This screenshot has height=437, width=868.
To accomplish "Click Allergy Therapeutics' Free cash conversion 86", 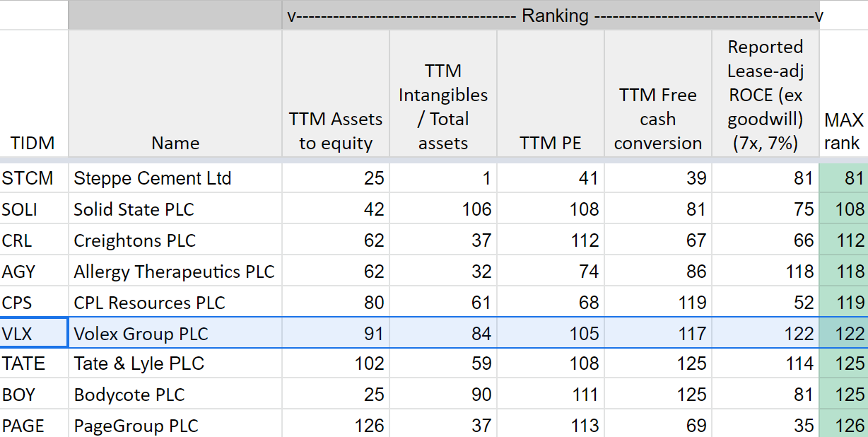I will point(658,272).
